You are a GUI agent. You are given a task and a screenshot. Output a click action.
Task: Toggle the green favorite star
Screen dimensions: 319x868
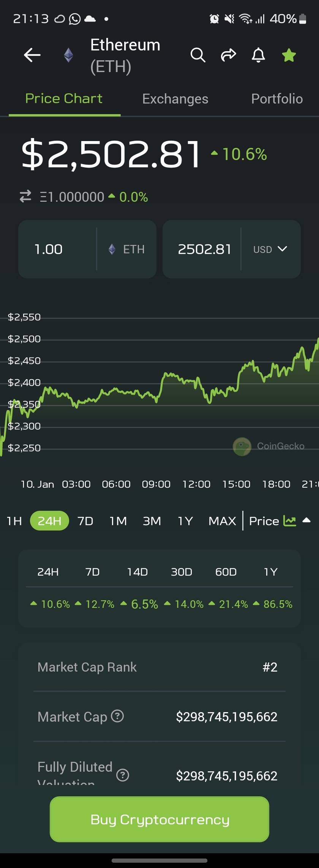(289, 55)
